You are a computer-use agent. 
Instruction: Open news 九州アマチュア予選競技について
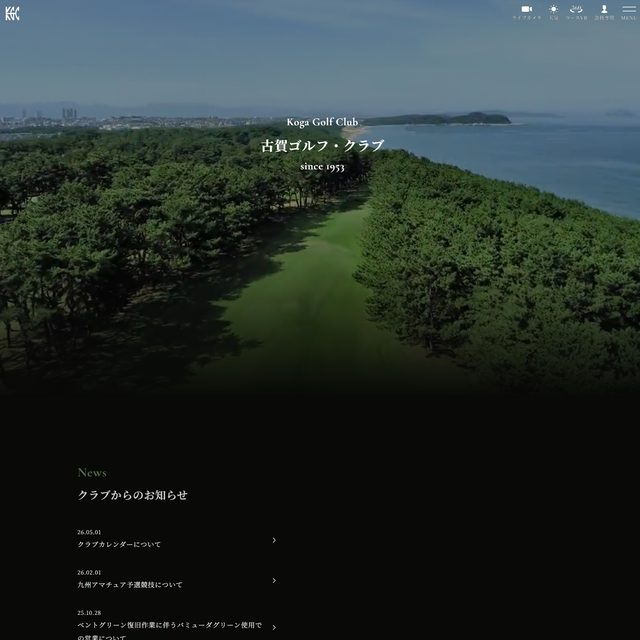pyautogui.click(x=130, y=585)
